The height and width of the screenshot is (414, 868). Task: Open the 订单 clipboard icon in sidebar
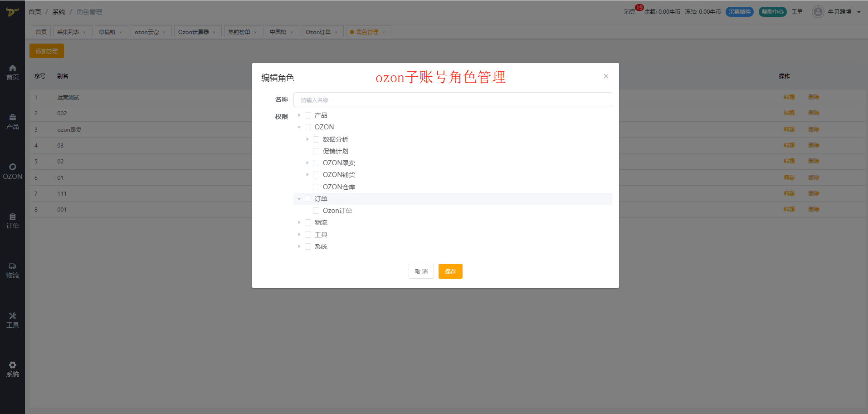tap(13, 217)
